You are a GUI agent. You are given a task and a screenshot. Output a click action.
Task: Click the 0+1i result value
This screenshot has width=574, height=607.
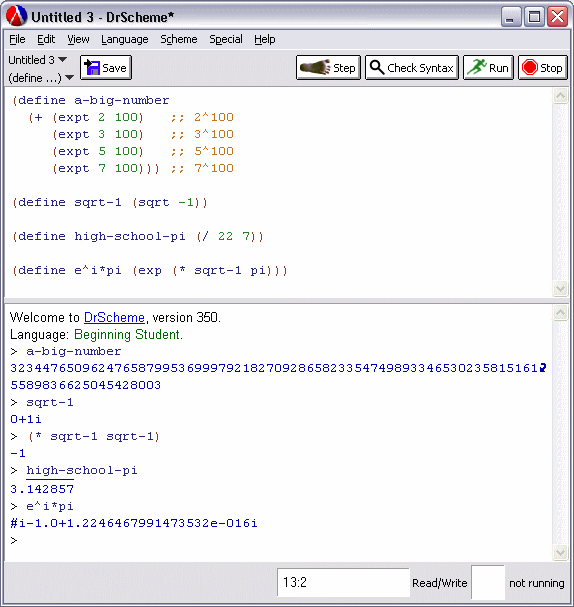[x=26, y=419]
